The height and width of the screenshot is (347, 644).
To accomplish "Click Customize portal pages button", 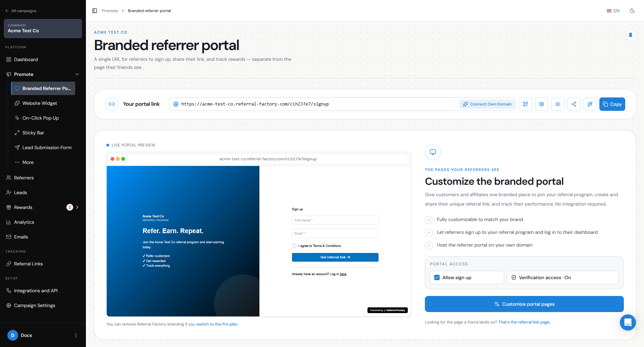I will tap(524, 304).
